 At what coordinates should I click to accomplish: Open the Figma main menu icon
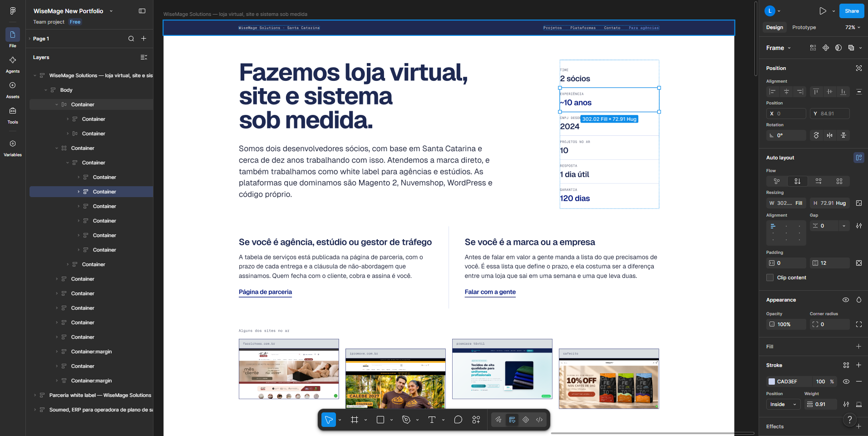[13, 11]
